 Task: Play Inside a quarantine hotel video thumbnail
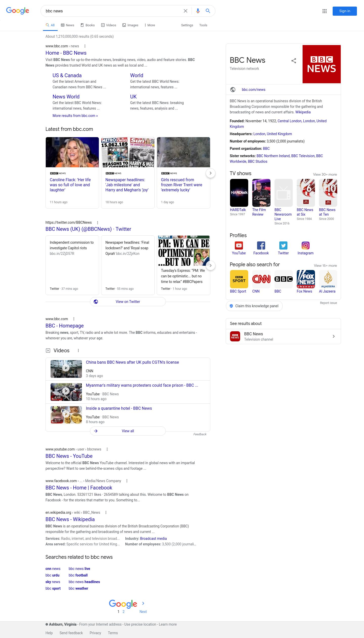click(66, 415)
